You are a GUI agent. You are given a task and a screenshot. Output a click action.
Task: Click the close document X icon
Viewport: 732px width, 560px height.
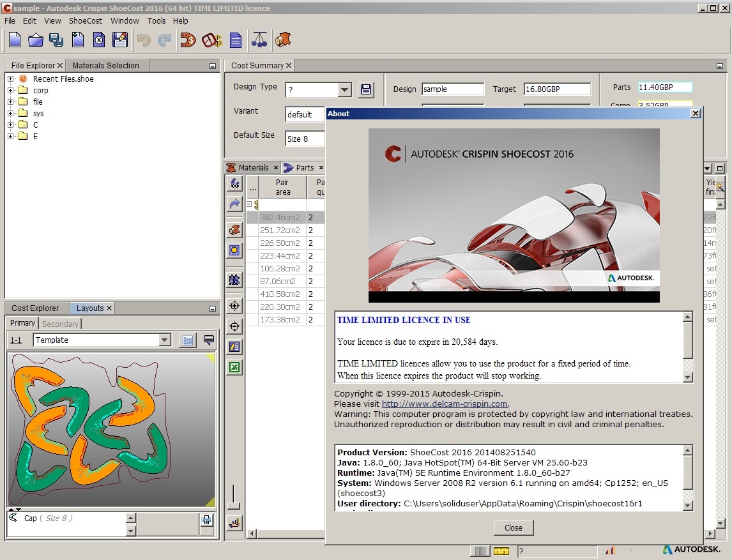tap(99, 40)
